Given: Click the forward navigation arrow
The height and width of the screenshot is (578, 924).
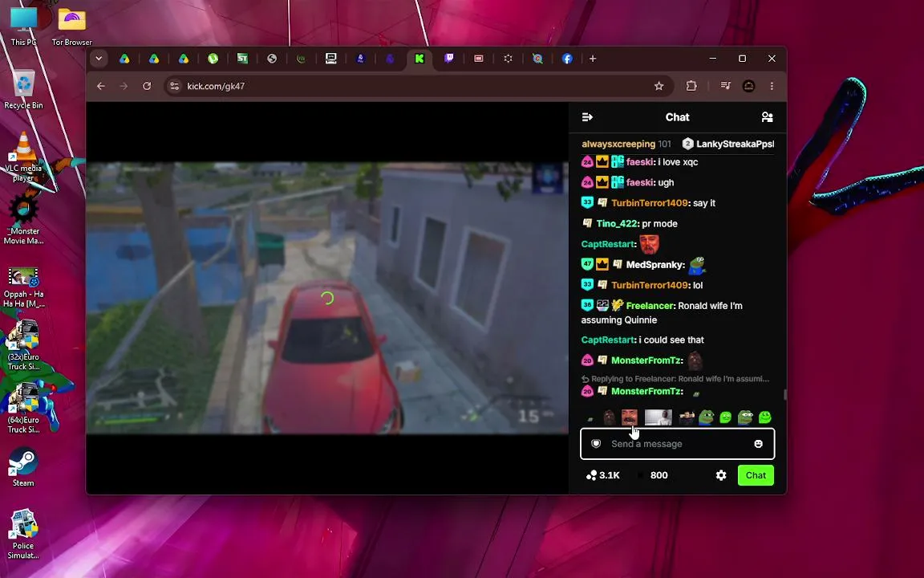Looking at the screenshot, I should (x=124, y=86).
